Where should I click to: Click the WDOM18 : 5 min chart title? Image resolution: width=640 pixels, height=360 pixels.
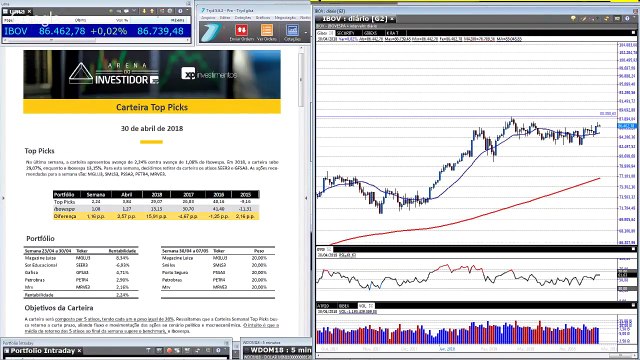tap(281, 350)
